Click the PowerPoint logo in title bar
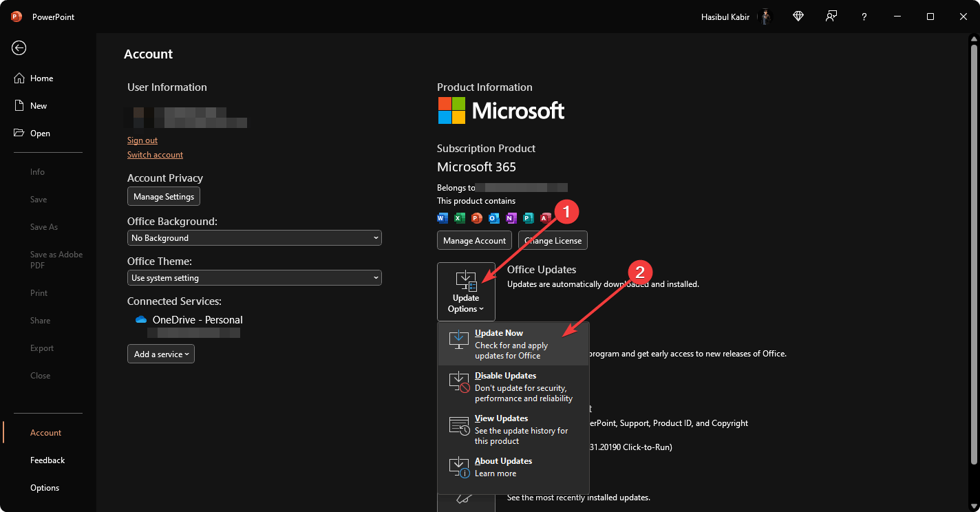This screenshot has height=512, width=980. [x=17, y=17]
